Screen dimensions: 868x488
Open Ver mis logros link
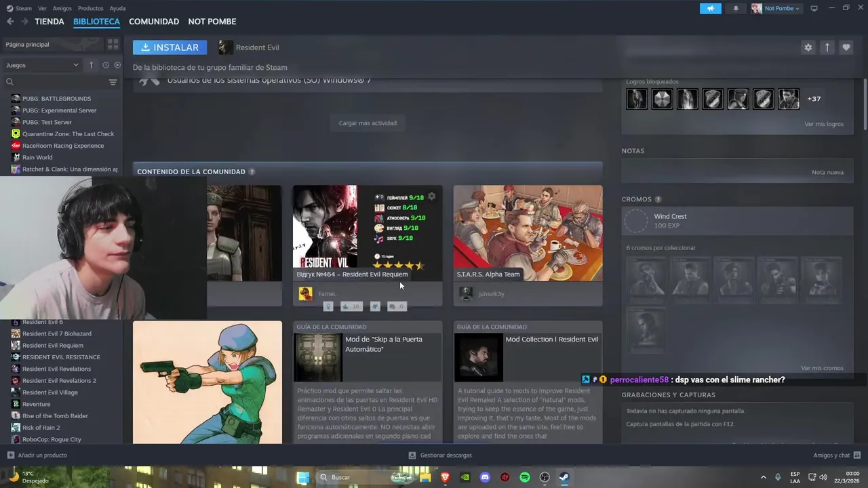[824, 124]
